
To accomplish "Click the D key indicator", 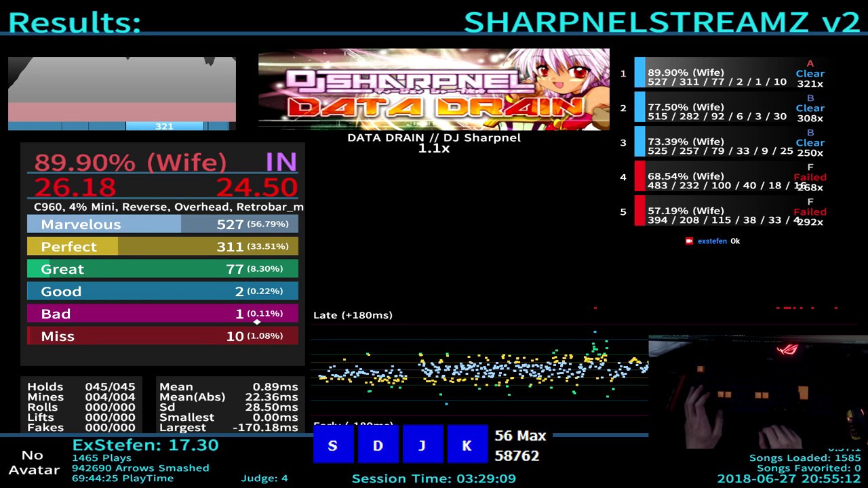I will pyautogui.click(x=378, y=444).
